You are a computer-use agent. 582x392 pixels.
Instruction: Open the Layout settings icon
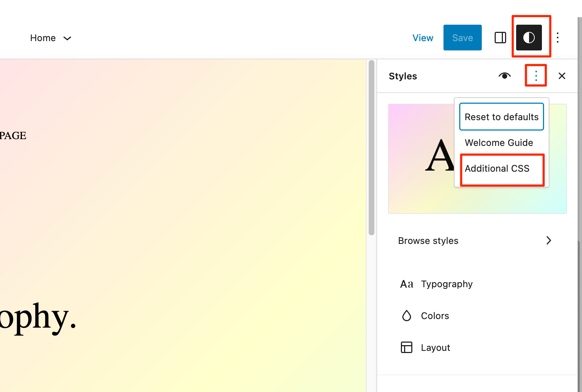(407, 347)
